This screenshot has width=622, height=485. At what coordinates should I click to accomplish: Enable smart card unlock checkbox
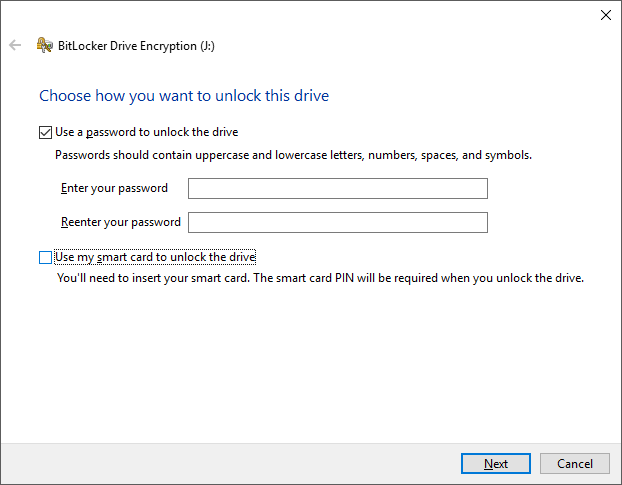[x=45, y=257]
